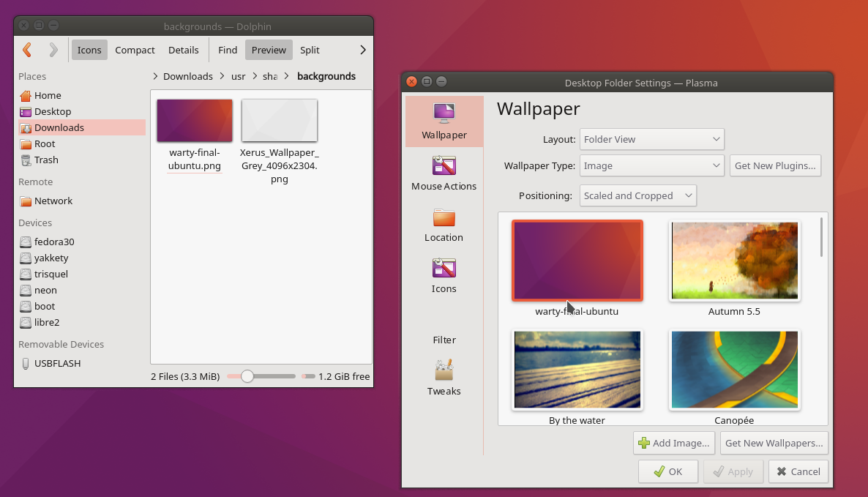Navigate back using Dolphin's back arrow
This screenshot has width=868, height=497.
point(27,50)
